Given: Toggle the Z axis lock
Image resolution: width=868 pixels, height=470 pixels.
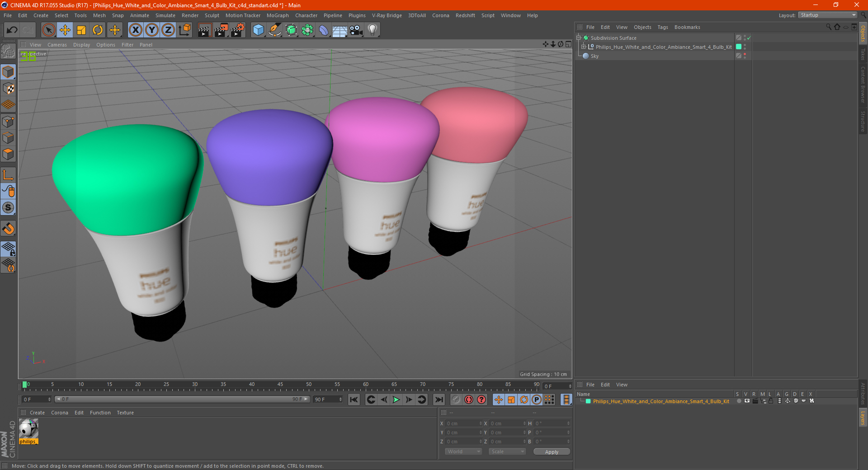Looking at the screenshot, I should click(x=168, y=30).
